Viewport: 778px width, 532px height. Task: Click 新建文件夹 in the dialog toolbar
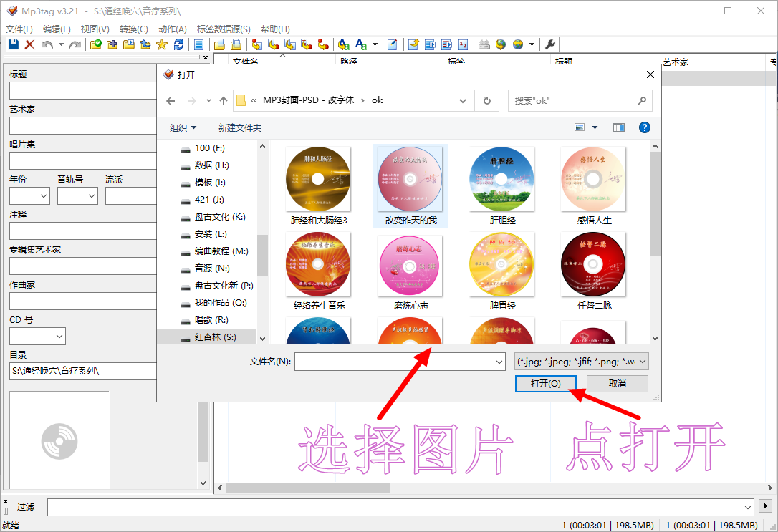(240, 128)
